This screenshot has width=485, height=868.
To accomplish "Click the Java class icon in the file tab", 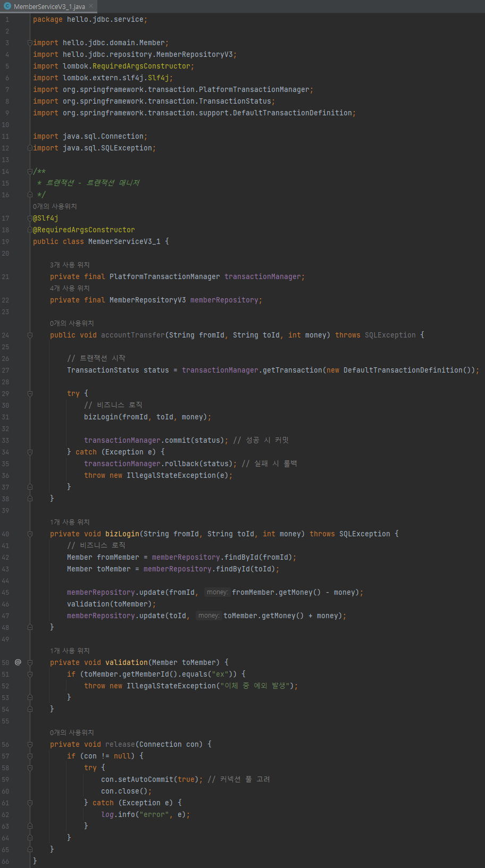I will click(7, 6).
